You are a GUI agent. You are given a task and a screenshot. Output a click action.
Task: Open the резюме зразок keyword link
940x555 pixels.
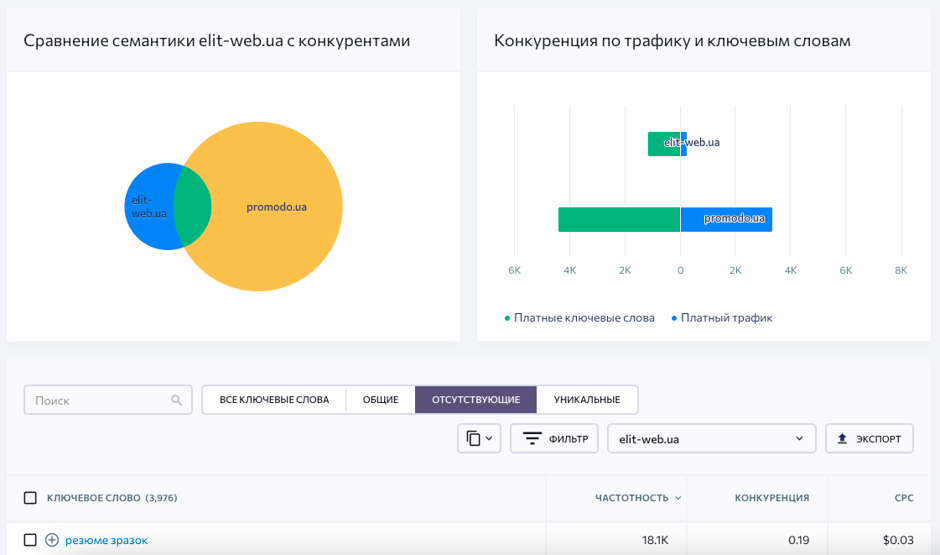106,540
